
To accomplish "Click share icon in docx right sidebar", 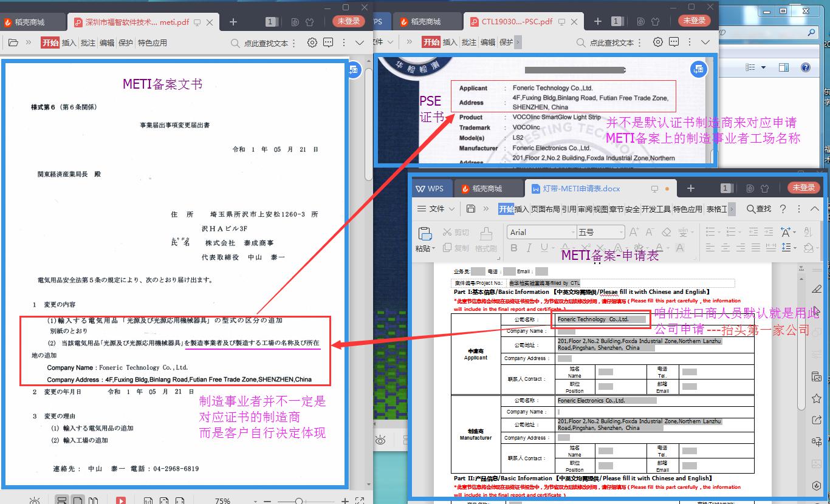I will (817, 420).
